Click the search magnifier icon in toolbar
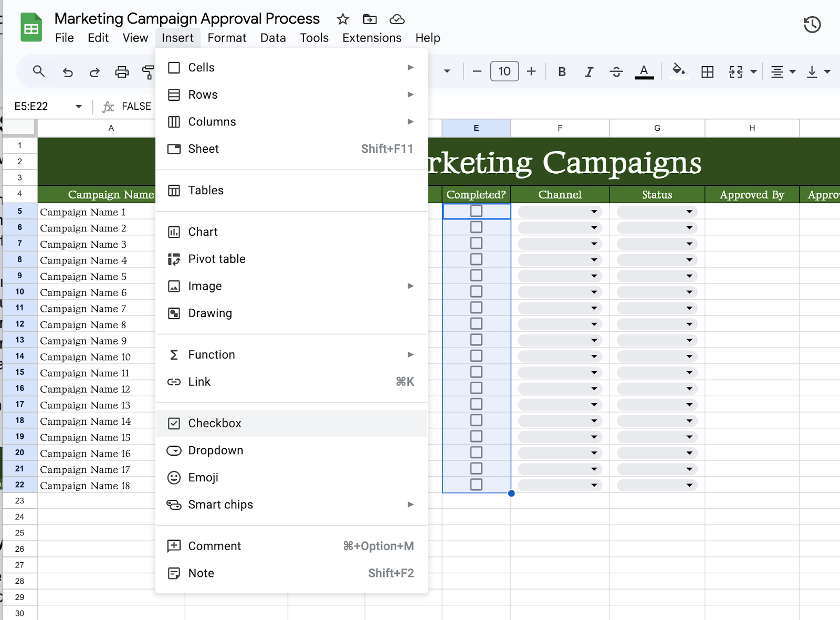This screenshot has height=620, width=840. pyautogui.click(x=38, y=71)
